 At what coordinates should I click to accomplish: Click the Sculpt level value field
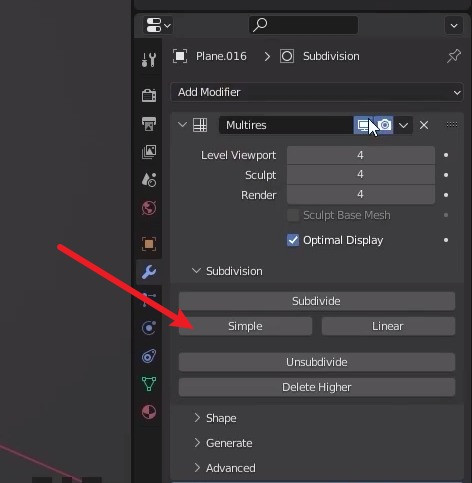tap(361, 174)
